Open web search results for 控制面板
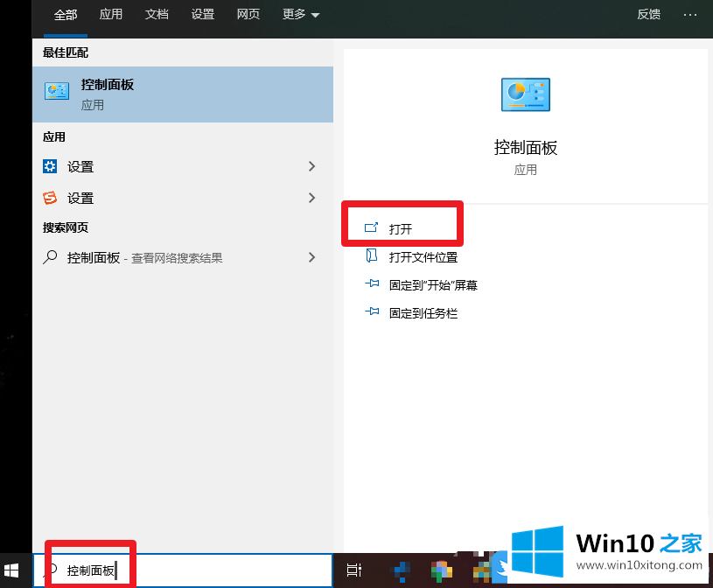 pos(183,257)
